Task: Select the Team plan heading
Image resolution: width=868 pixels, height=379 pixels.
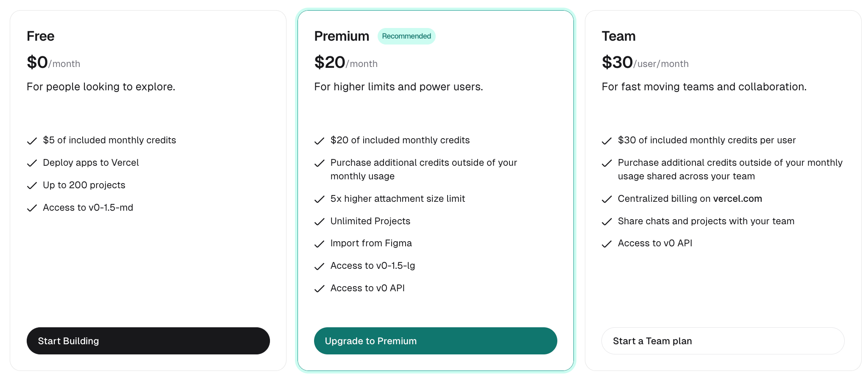Action: (x=618, y=36)
